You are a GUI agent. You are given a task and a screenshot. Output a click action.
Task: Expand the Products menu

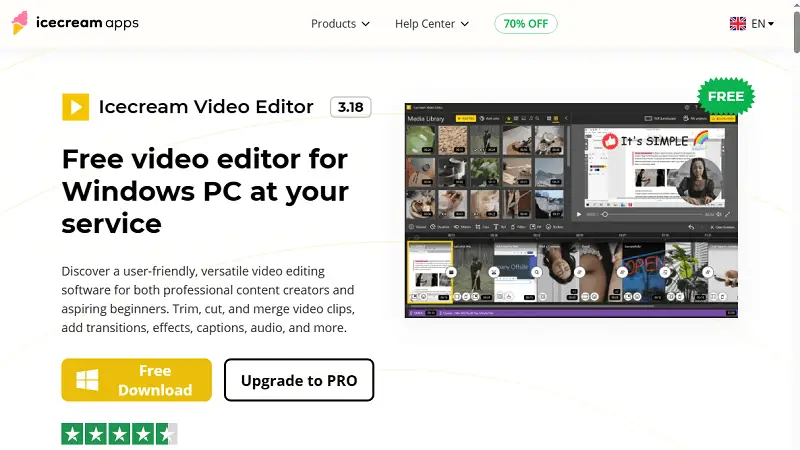(340, 24)
